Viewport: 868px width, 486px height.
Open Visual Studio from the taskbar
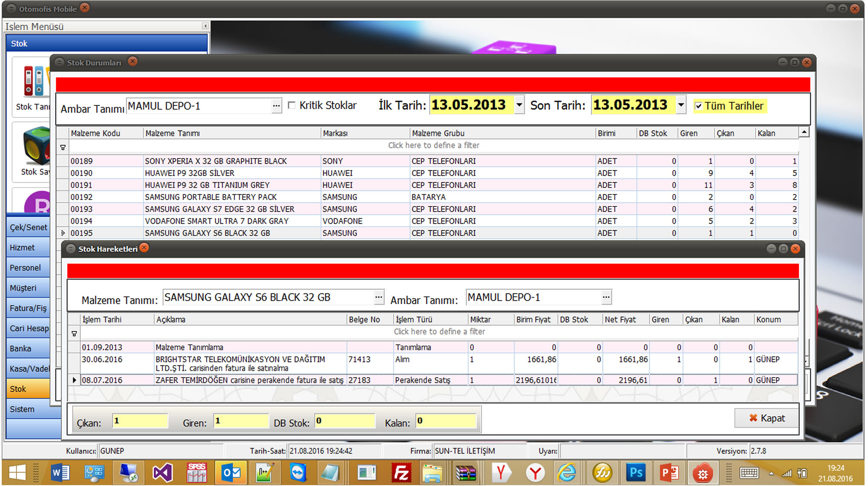click(163, 473)
